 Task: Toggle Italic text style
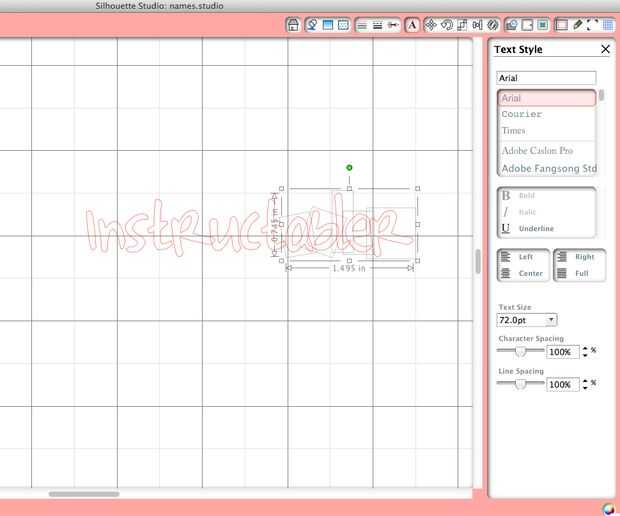tap(518, 212)
